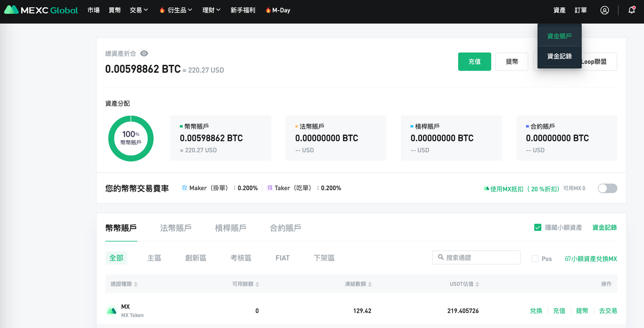Open the 資產 menu
This screenshot has width=644, height=328.
tap(559, 10)
